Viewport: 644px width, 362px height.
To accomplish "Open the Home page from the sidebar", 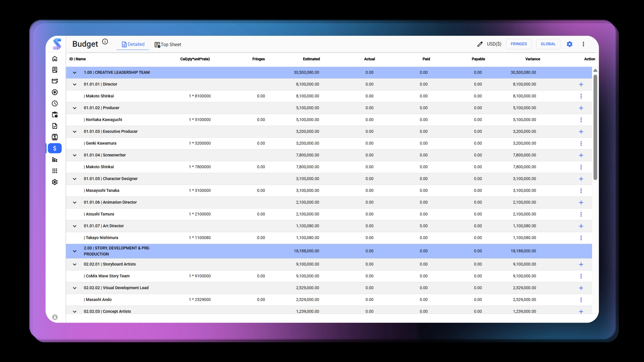I will (55, 58).
